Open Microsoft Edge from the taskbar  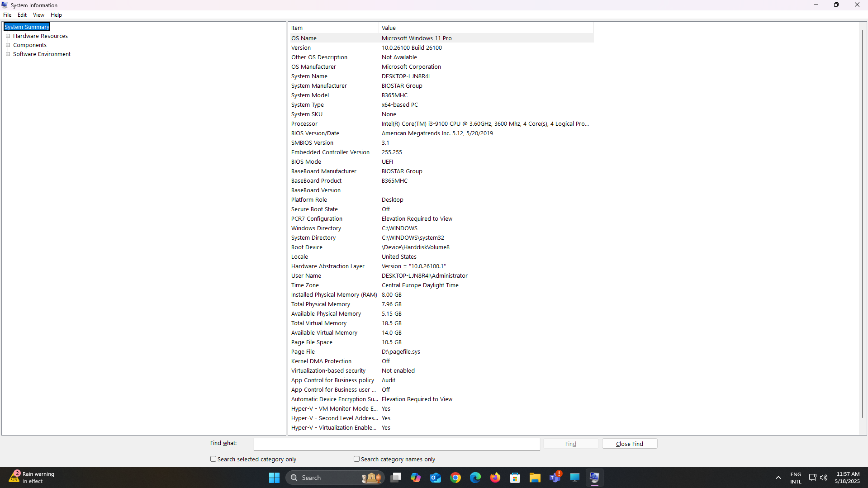pyautogui.click(x=475, y=478)
